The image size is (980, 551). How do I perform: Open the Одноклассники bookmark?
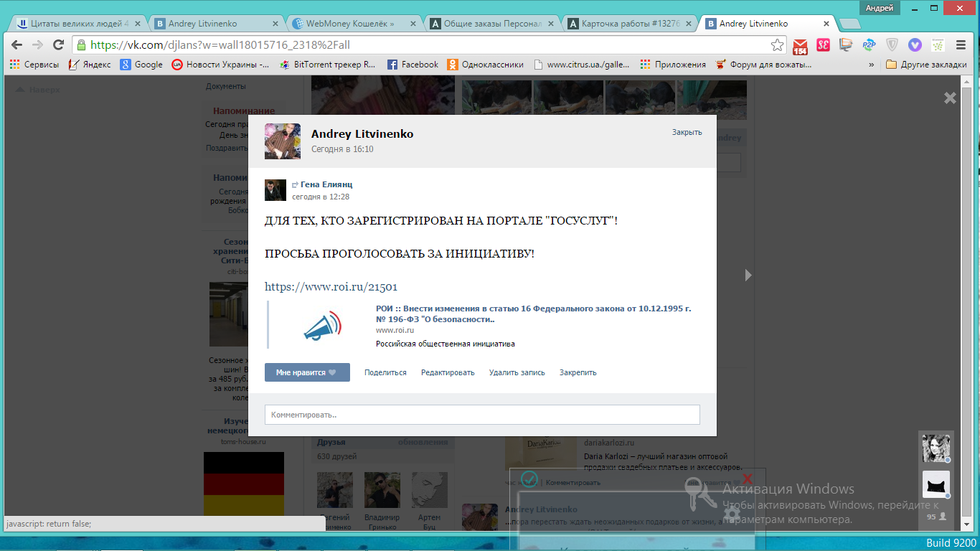click(x=486, y=65)
